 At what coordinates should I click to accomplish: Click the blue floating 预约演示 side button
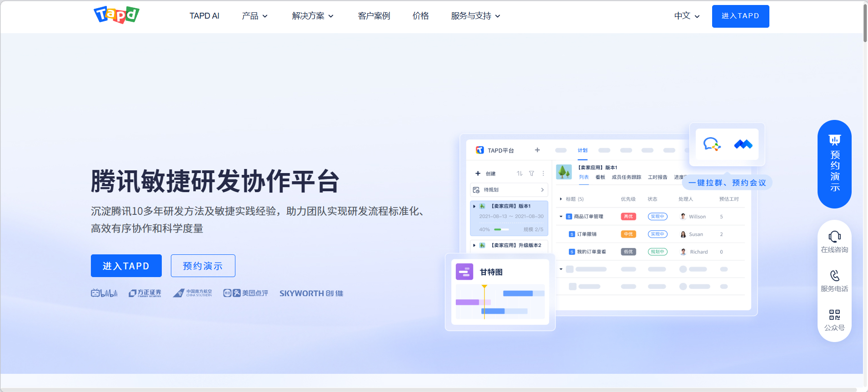pos(834,164)
